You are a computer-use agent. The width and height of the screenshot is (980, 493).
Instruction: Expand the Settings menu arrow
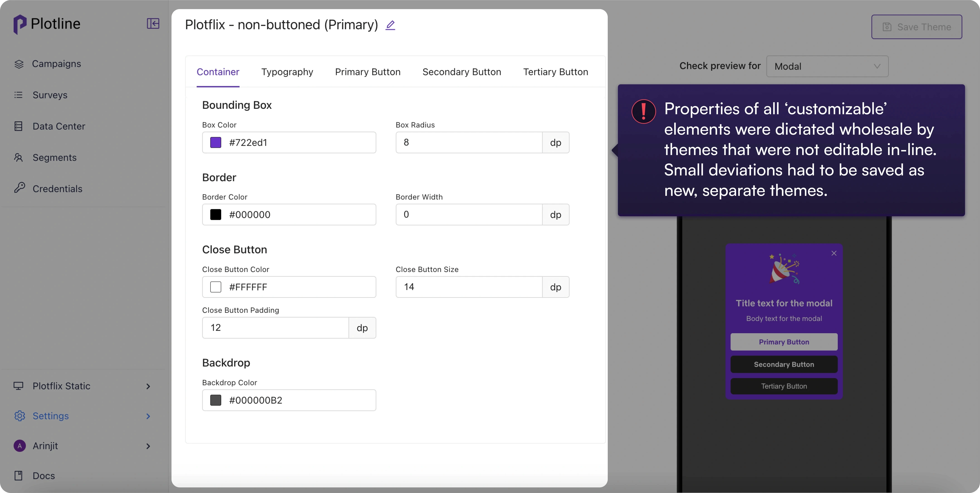(148, 416)
